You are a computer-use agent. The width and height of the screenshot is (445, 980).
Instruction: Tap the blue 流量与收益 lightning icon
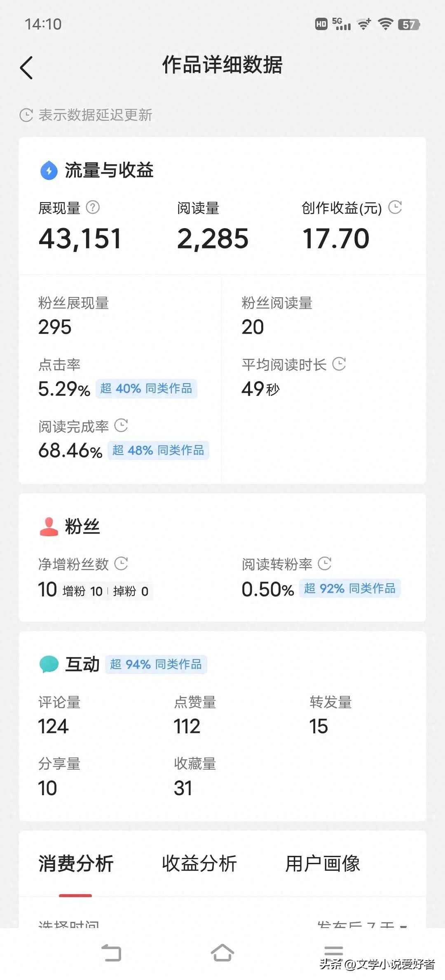coord(49,170)
